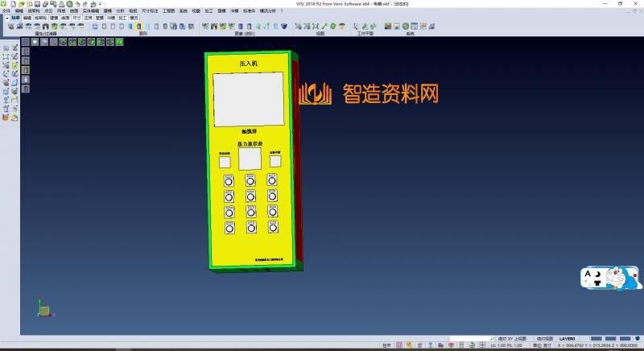Click green round icon in 系统 group
The image size is (644, 351).
406,27
